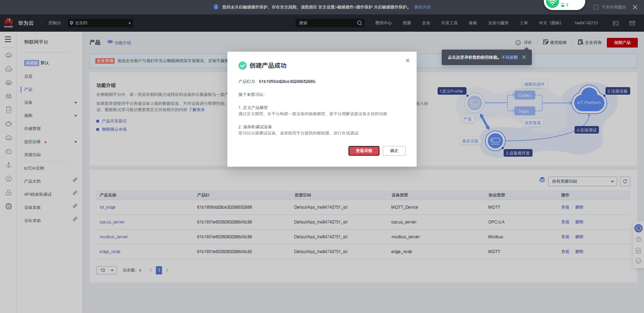Viewport: 644px width, 313px height.
Task: Expand the 监控运维 sidebar submenu
Action: (76, 142)
